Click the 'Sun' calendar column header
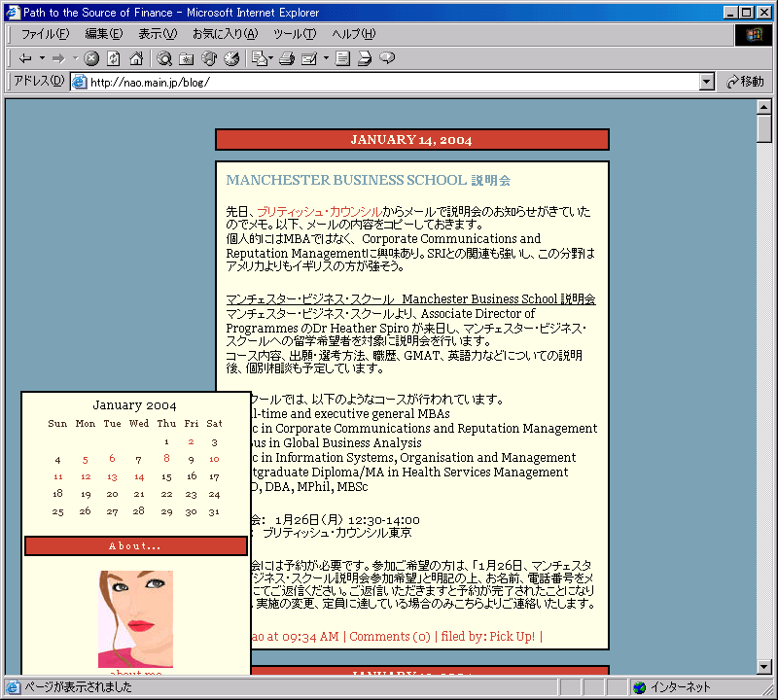The height and width of the screenshot is (700, 778). [x=57, y=424]
